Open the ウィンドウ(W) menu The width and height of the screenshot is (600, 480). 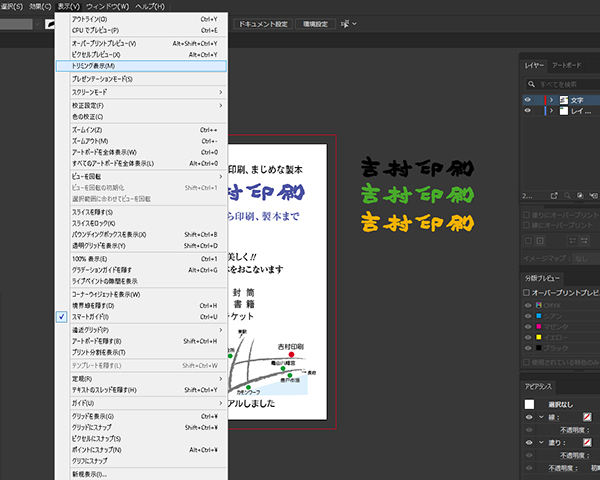tap(108, 7)
